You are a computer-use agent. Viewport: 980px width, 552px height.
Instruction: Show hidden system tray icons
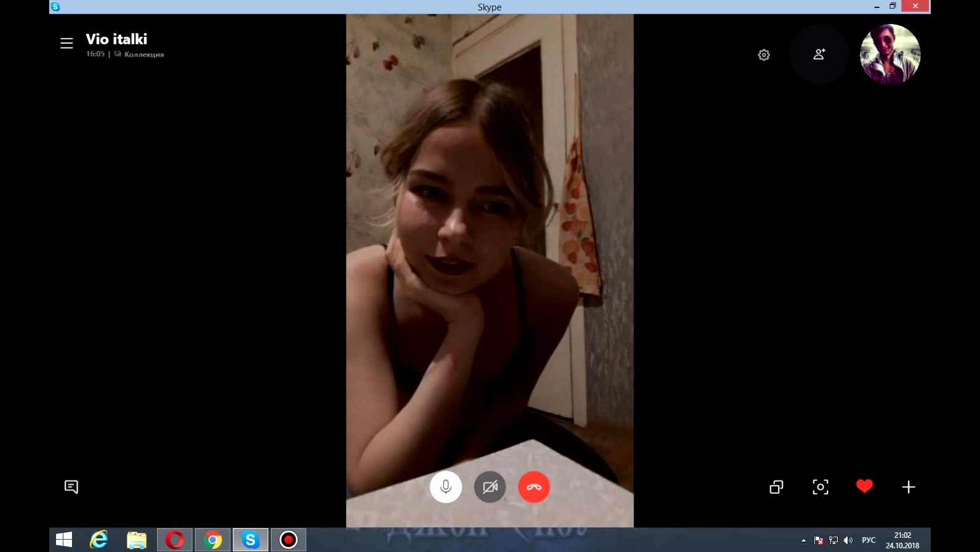pyautogui.click(x=803, y=540)
